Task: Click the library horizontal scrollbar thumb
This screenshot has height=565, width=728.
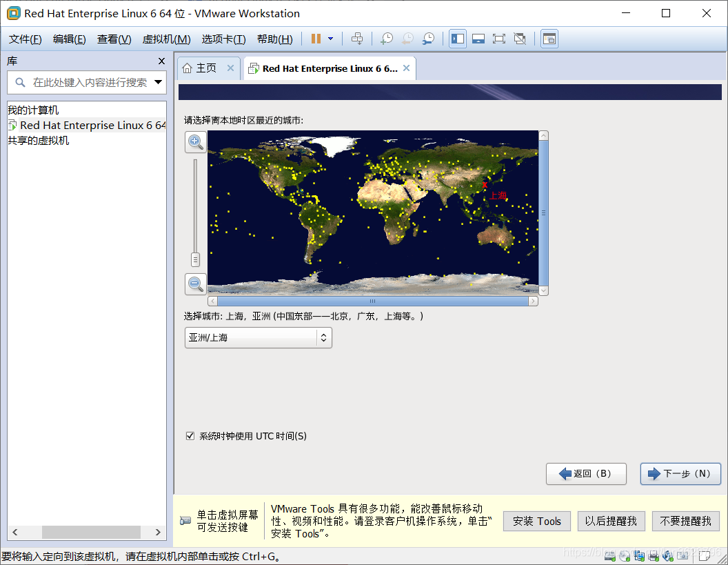Action: [x=91, y=532]
